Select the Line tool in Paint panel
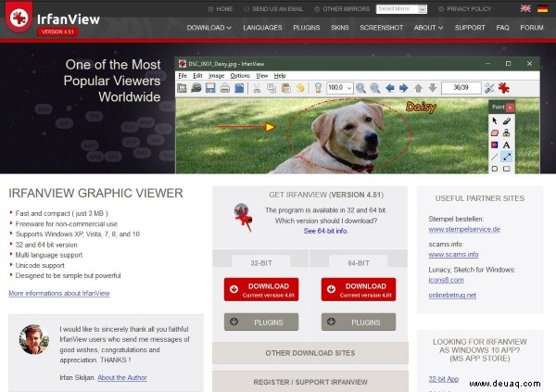 495,157
